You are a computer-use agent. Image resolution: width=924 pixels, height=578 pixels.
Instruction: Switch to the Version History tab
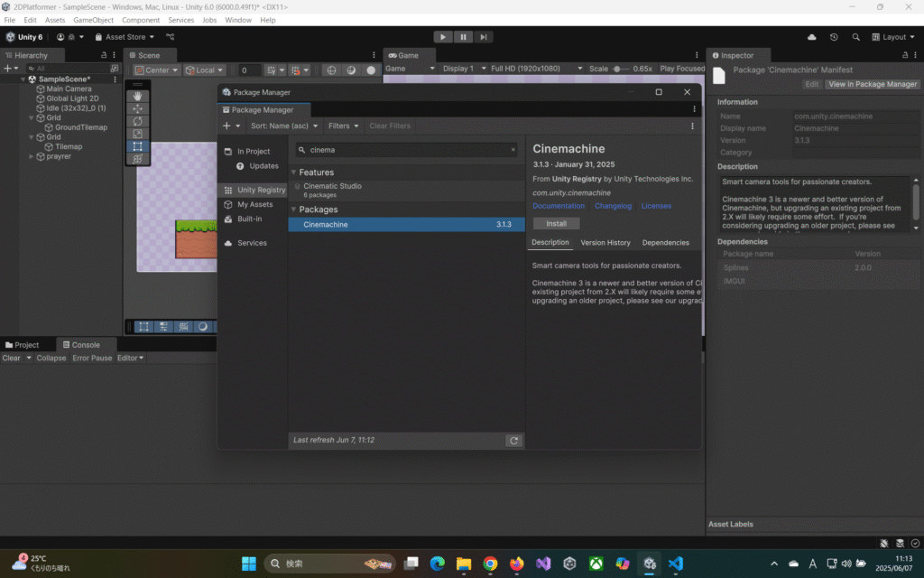click(605, 242)
